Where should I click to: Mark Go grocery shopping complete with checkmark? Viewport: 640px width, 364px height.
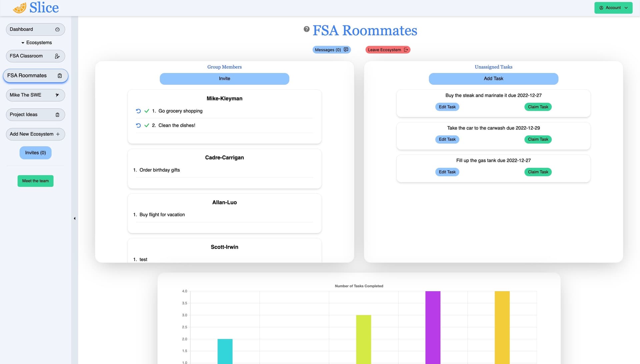coord(147,111)
